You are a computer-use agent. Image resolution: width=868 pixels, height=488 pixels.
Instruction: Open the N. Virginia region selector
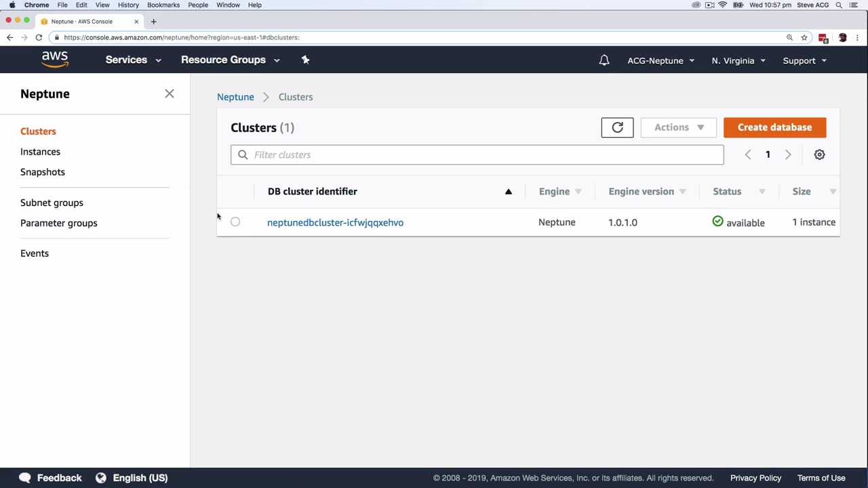[x=738, y=60]
